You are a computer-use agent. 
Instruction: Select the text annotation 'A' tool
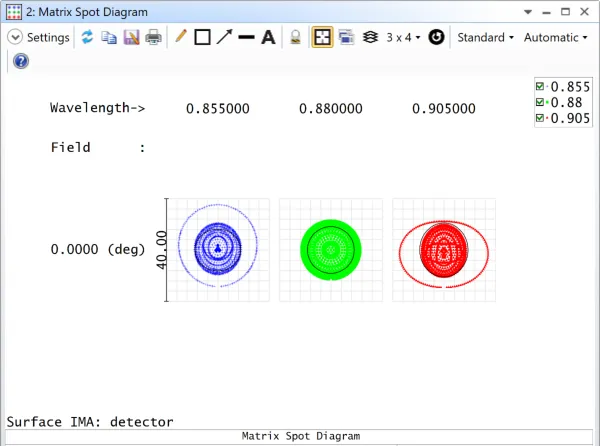pyautogui.click(x=268, y=37)
